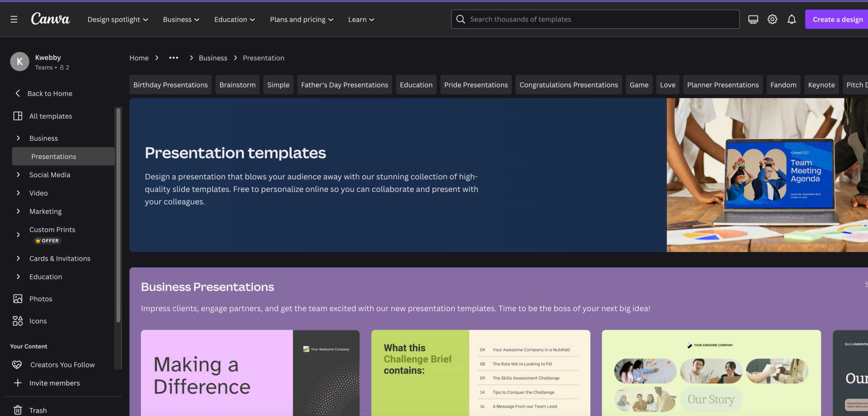Expand the breadcrumb ellipsis
The width and height of the screenshot is (868, 416).
click(174, 58)
